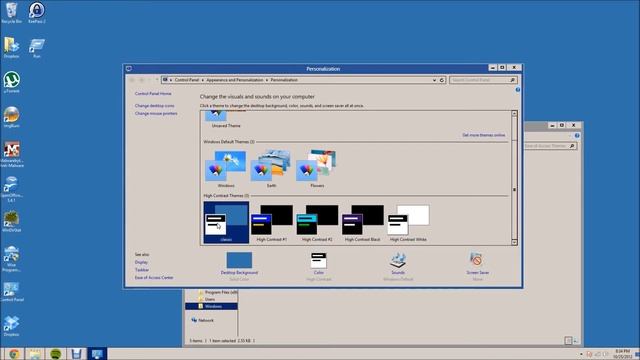
Task: Click Appearance and Personalization breadcrumb
Action: tap(235, 80)
